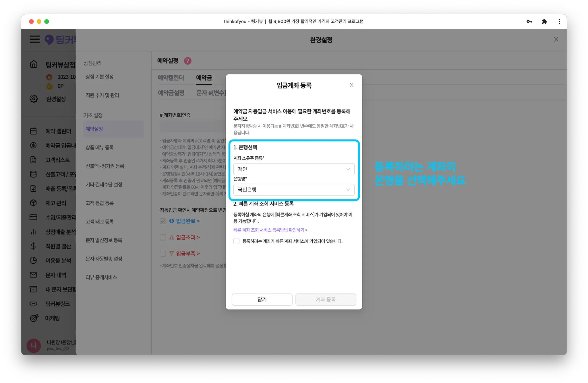Close the 입금계좌 등록 dialog with X

pos(351,85)
